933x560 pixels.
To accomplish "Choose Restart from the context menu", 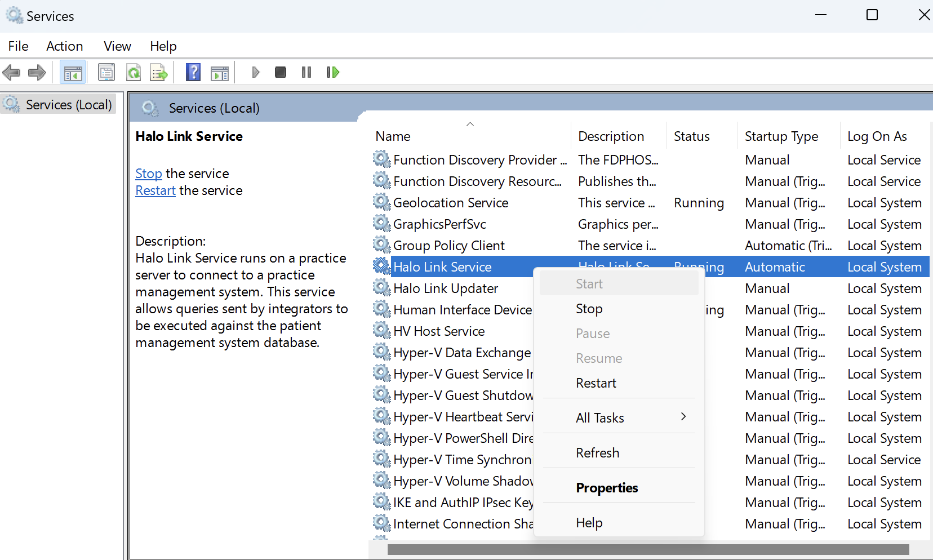I will [619, 383].
